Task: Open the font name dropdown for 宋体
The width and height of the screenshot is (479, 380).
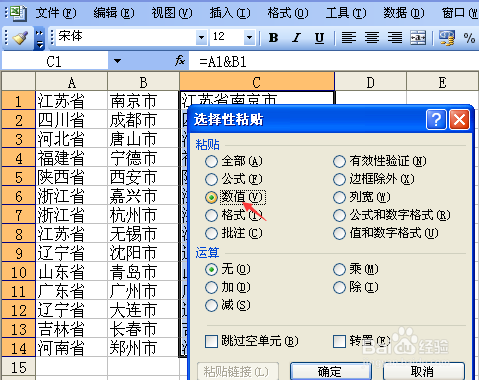Action: (x=201, y=37)
